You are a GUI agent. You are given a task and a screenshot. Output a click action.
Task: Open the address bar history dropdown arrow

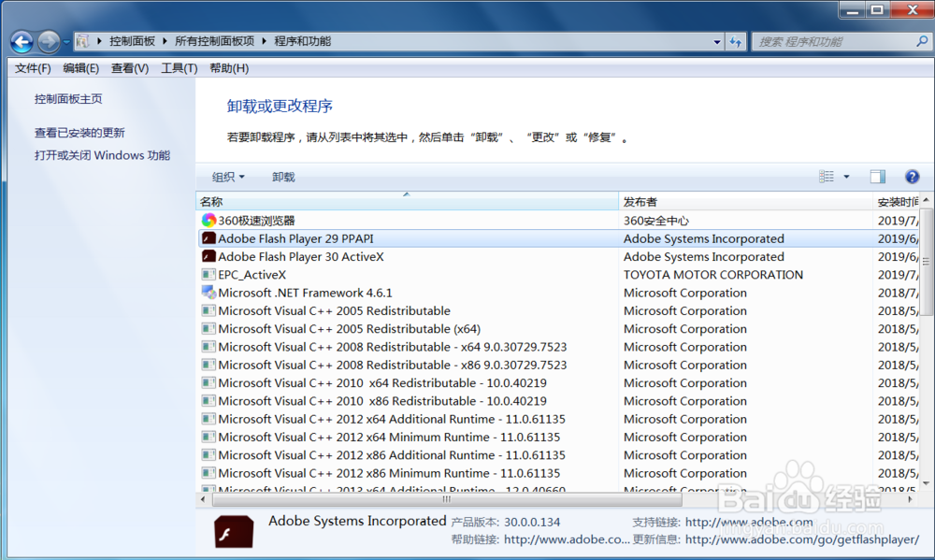click(716, 41)
